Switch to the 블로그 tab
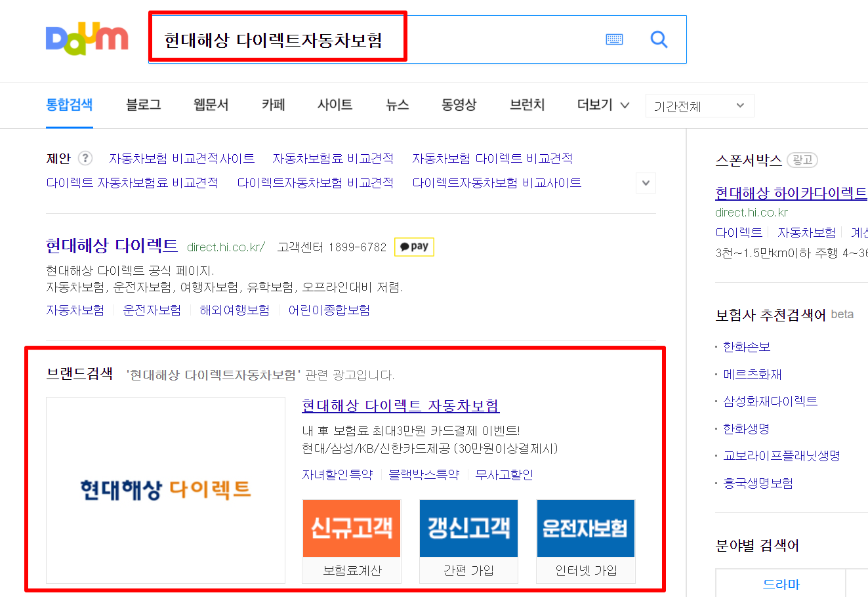868x597 pixels. 144,105
